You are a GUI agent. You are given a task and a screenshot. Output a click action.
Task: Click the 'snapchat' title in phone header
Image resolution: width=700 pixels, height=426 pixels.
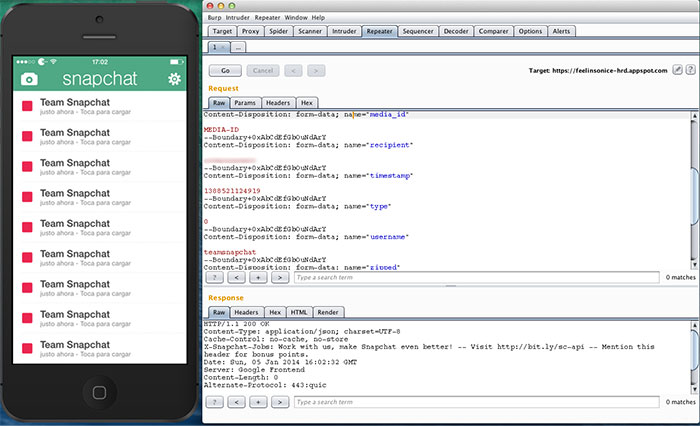[x=100, y=79]
